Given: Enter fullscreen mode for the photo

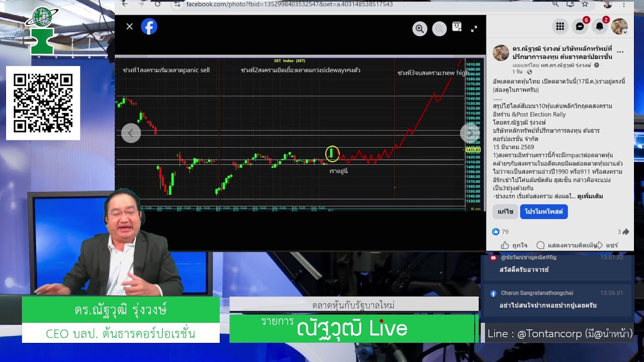Looking at the screenshot, I should click(474, 29).
